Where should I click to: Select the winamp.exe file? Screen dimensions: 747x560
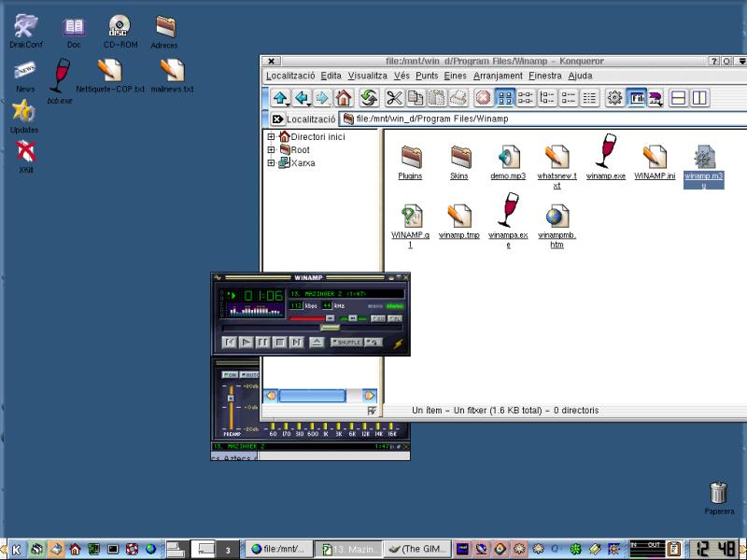pos(605,157)
